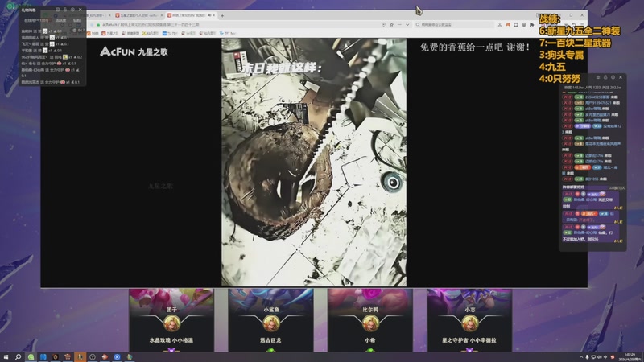Close the active video browser tab
This screenshot has width=644, height=362.
tap(214, 15)
